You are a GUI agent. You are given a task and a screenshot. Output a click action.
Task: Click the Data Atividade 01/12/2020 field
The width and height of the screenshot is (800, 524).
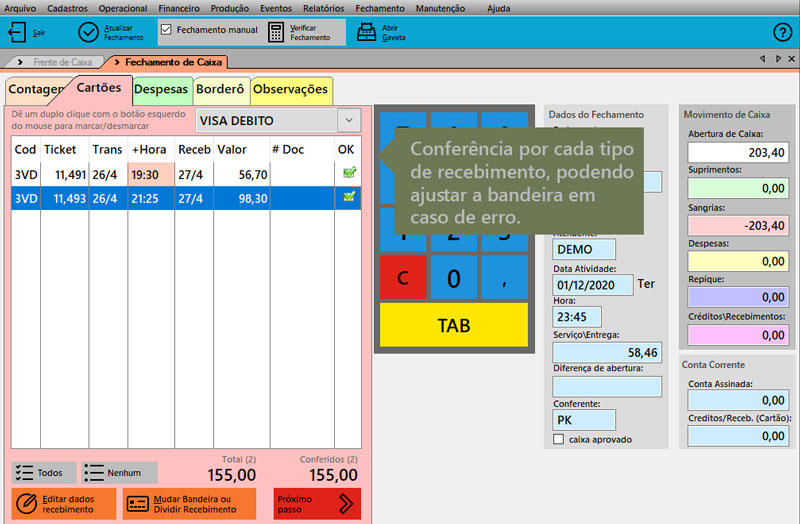[x=592, y=285]
